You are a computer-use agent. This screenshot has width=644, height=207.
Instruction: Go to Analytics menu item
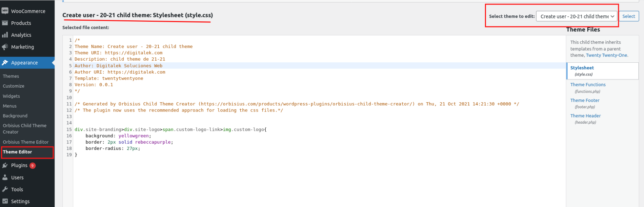pyautogui.click(x=21, y=35)
